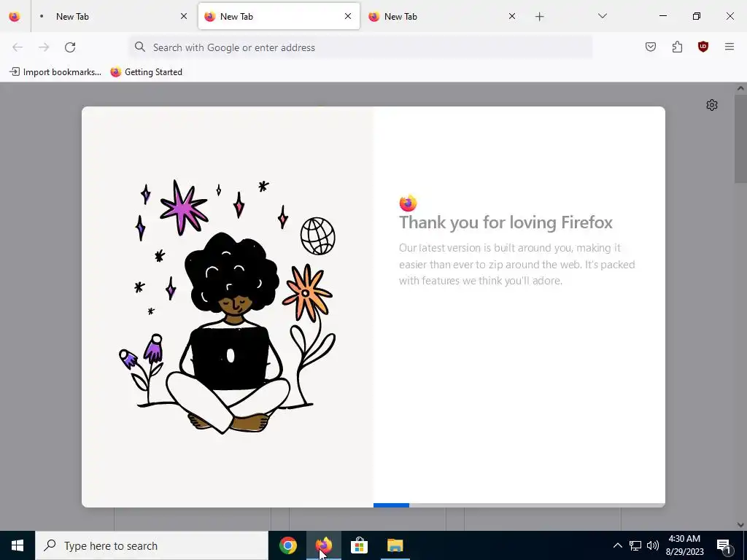Viewport: 747px width, 560px height.
Task: Show hidden system tray icons
Action: [617, 545]
